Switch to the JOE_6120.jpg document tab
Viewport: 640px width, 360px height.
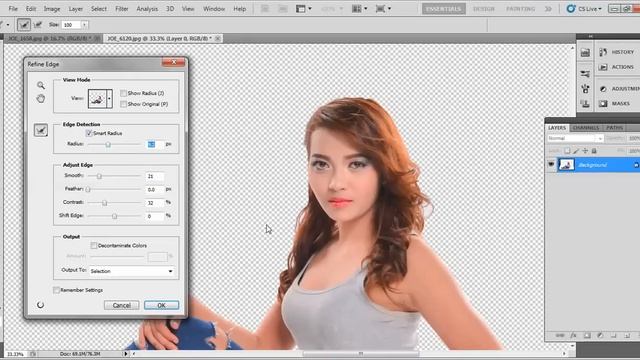tap(163, 38)
